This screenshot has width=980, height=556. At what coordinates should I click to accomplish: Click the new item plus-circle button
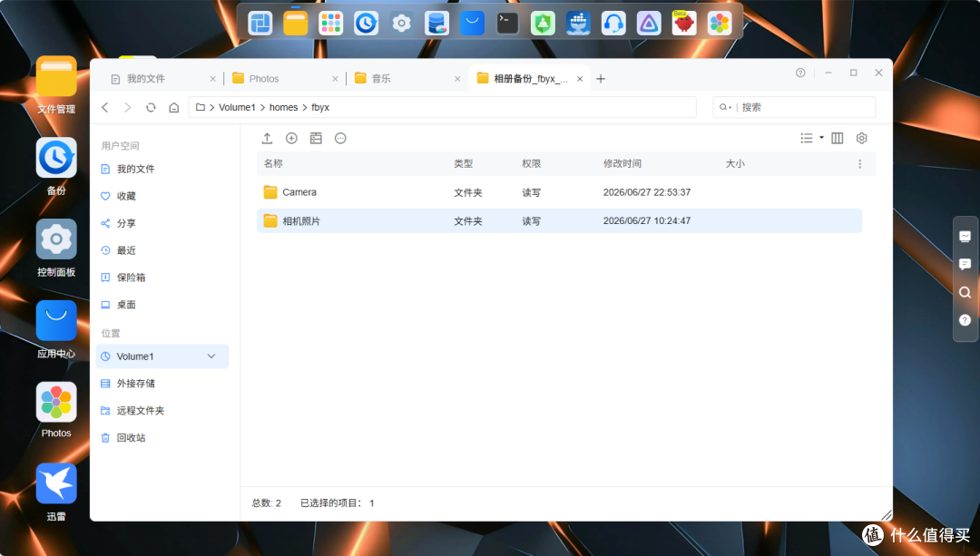pos(291,138)
